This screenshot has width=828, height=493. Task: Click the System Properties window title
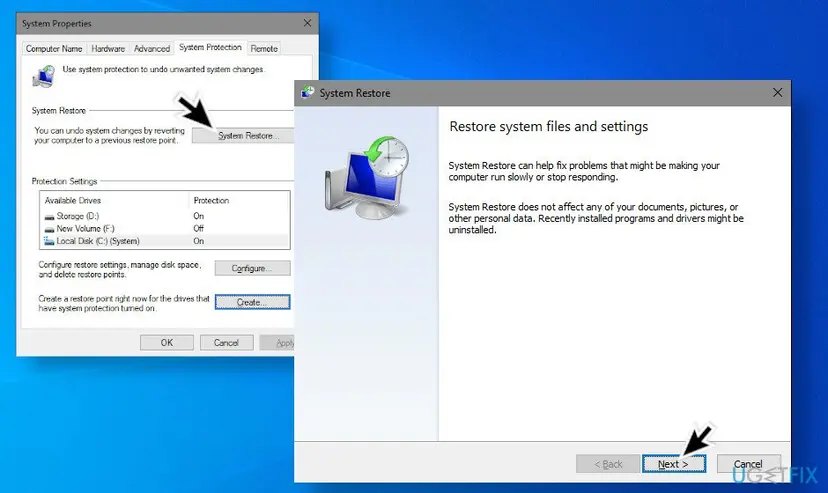tap(57, 24)
